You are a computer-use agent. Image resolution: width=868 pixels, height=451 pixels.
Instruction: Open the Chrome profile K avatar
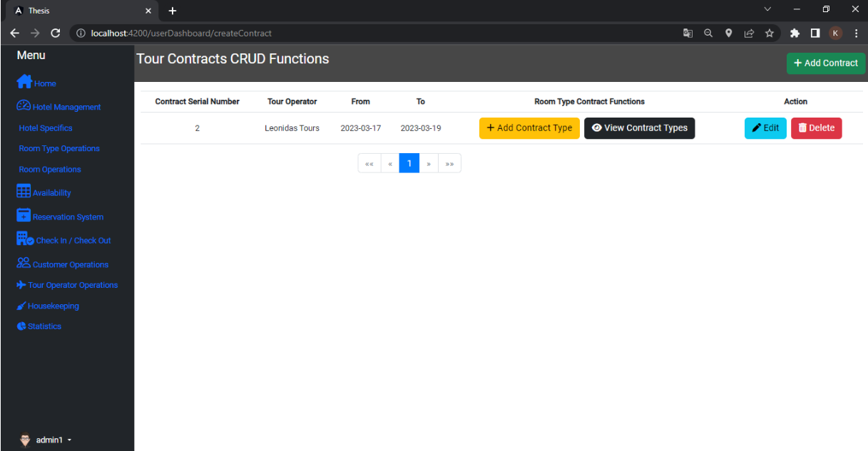pos(835,33)
